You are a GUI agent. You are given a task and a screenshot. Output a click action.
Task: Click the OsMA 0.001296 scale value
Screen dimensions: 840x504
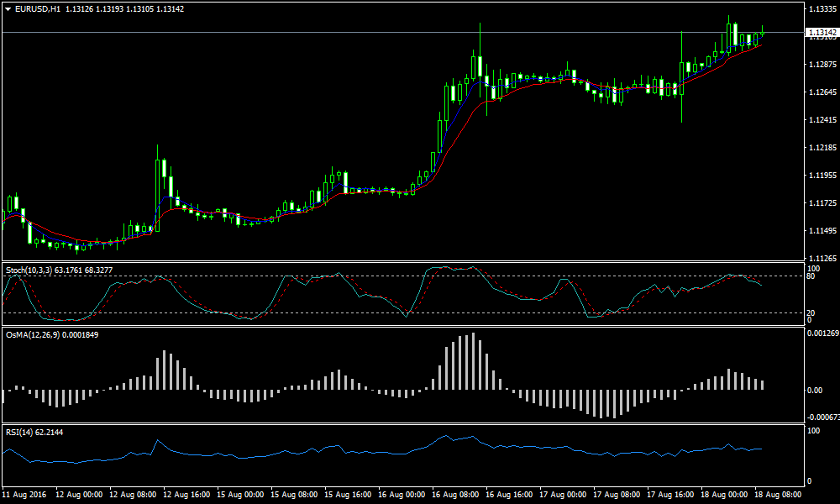tap(822, 333)
